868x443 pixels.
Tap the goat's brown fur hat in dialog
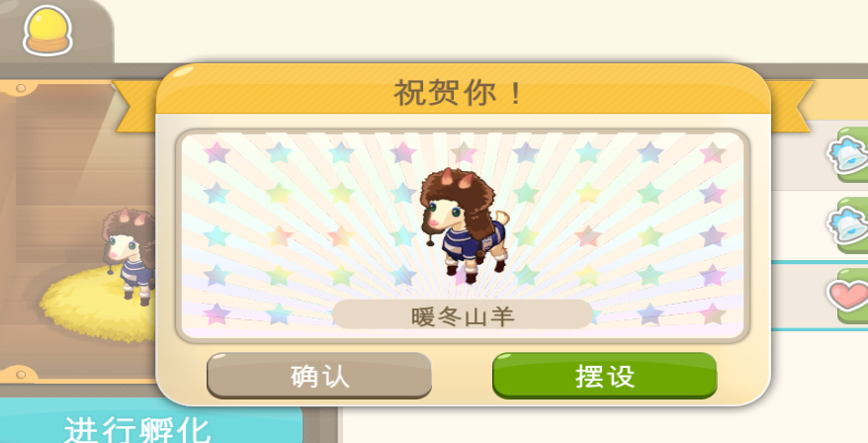pos(458,195)
